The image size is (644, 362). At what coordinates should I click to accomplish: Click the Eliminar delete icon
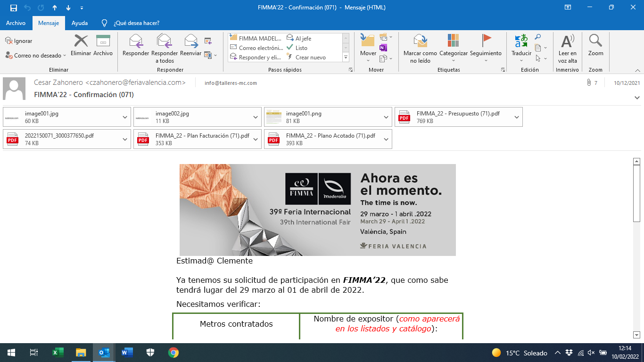coord(81,41)
